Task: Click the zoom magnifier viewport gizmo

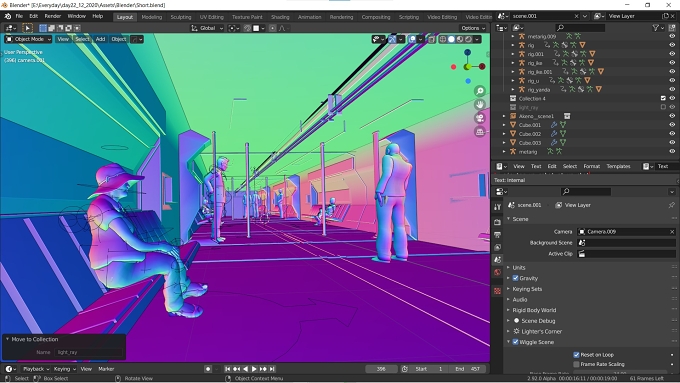Action: 480,91
